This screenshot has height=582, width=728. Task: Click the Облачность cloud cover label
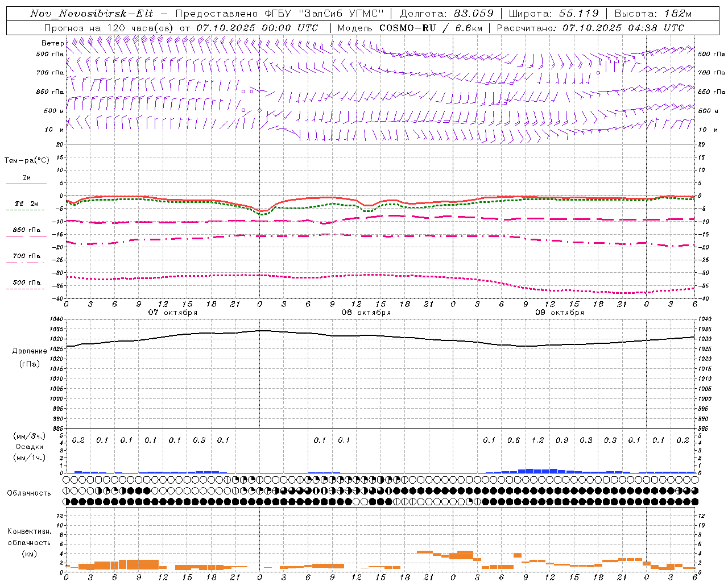(29, 493)
